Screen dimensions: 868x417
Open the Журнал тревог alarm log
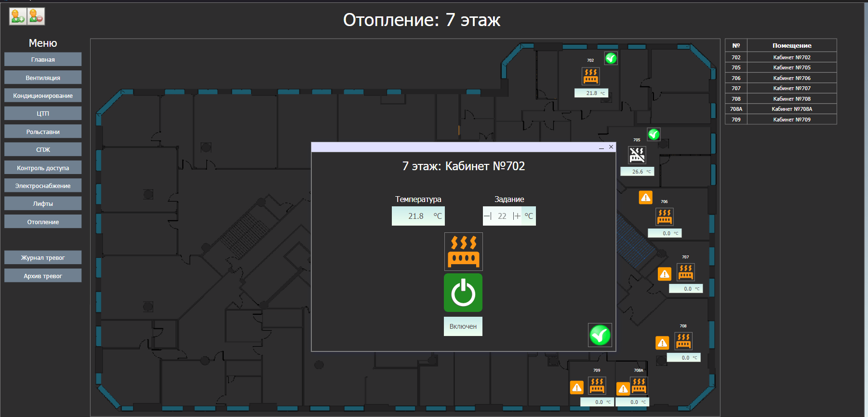[43, 258]
